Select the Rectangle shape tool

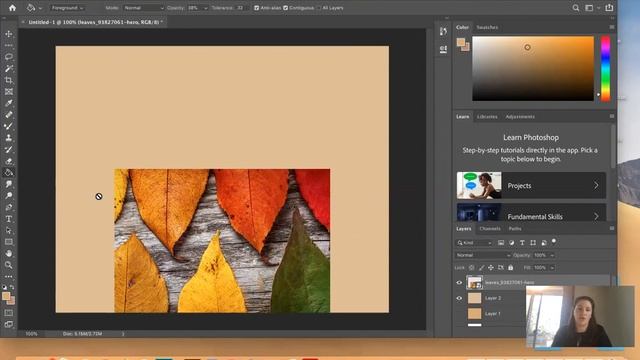click(9, 242)
